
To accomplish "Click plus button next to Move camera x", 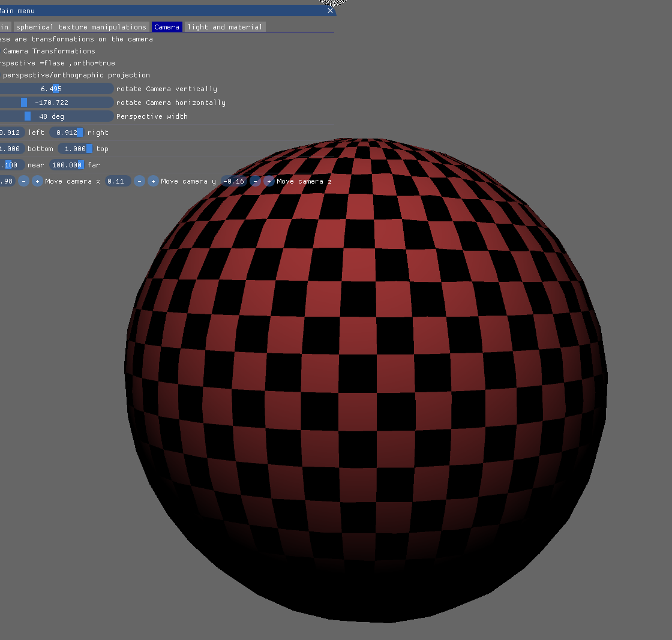I will click(x=38, y=181).
